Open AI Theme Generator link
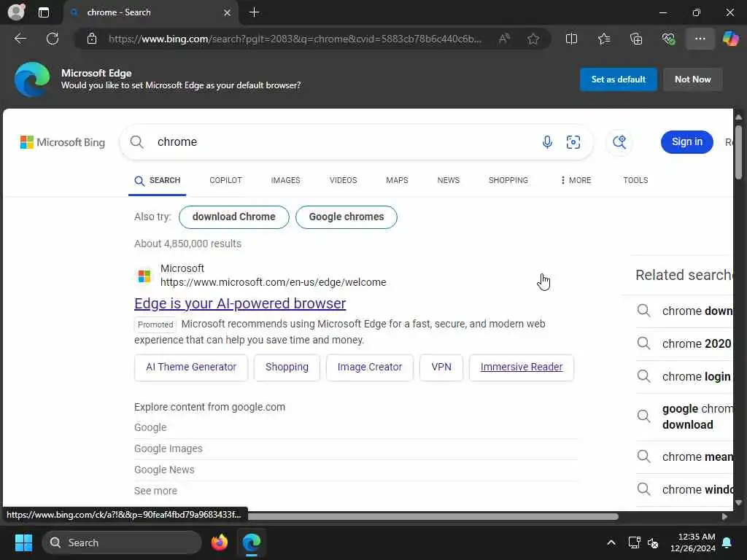747x560 pixels. pos(191,367)
